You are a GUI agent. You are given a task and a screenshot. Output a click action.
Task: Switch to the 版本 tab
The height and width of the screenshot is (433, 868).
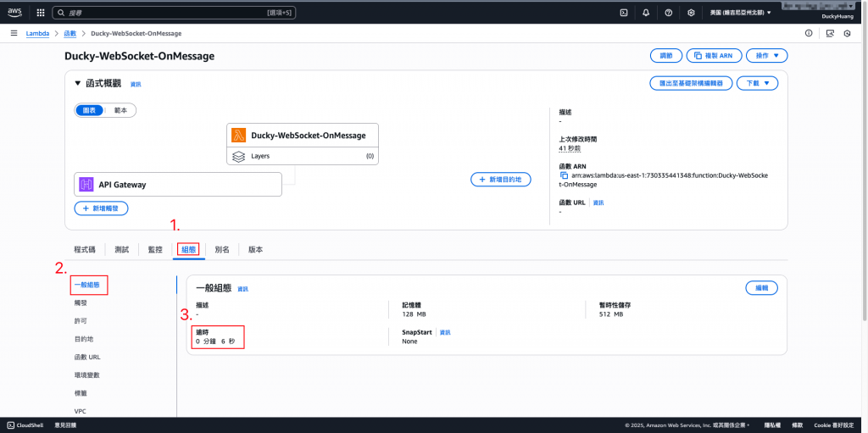255,250
